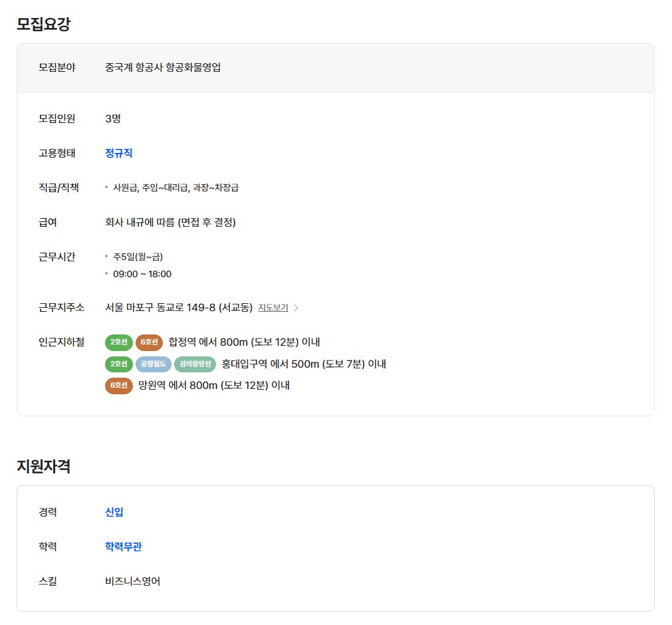This screenshot has height=625, width=672.
Task: Click the 모집요강 section heading
Action: pyautogui.click(x=44, y=25)
